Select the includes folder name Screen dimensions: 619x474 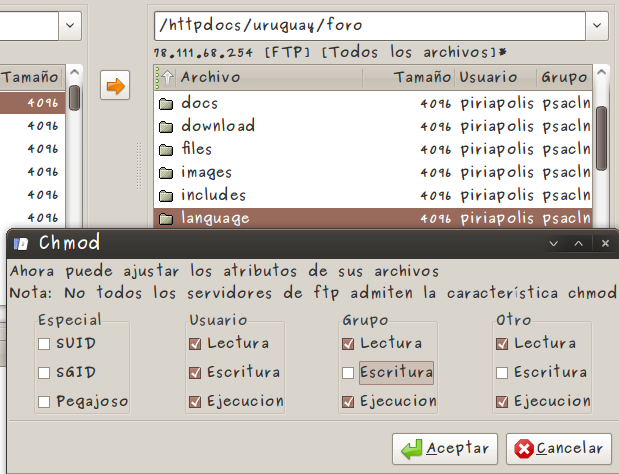tap(213, 195)
